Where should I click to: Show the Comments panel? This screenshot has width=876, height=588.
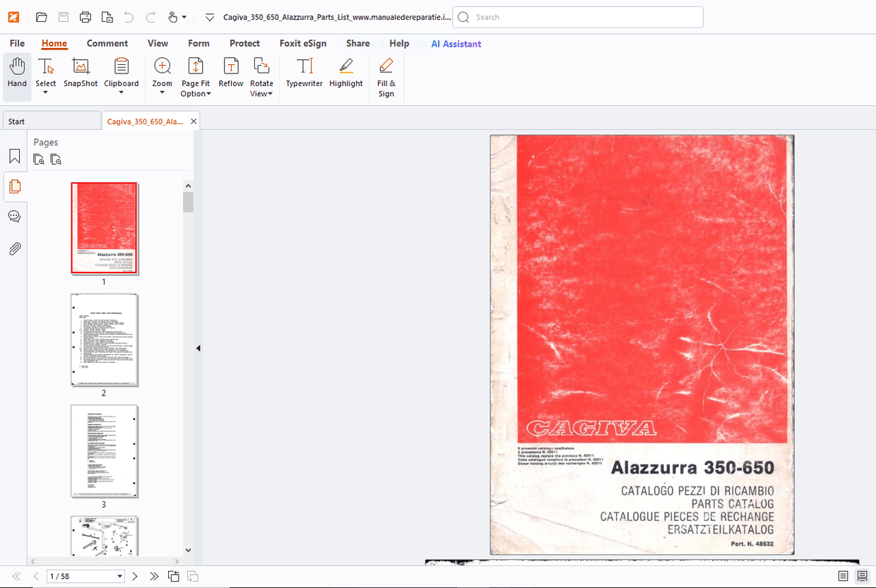[x=14, y=216]
